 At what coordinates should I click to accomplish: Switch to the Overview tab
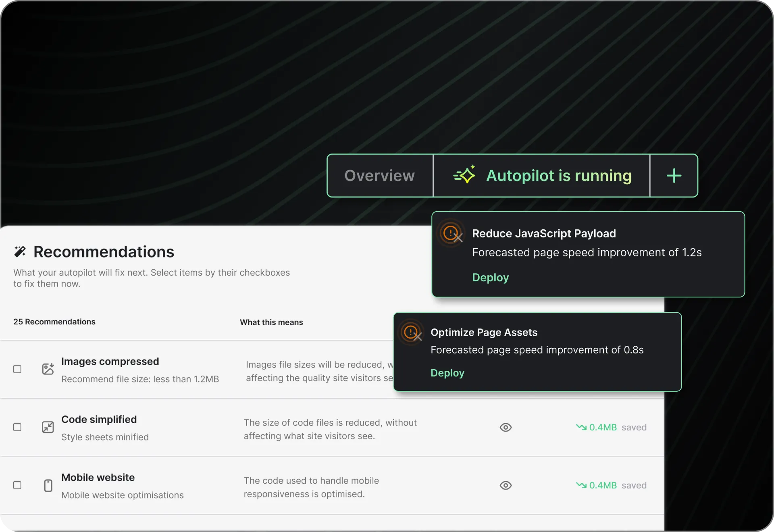tap(379, 176)
